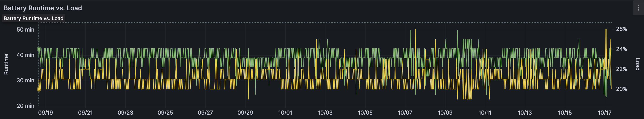Click the Battery Runtime vs. Load panel title
Image resolution: width=644 pixels, height=119 pixels.
(43, 8)
